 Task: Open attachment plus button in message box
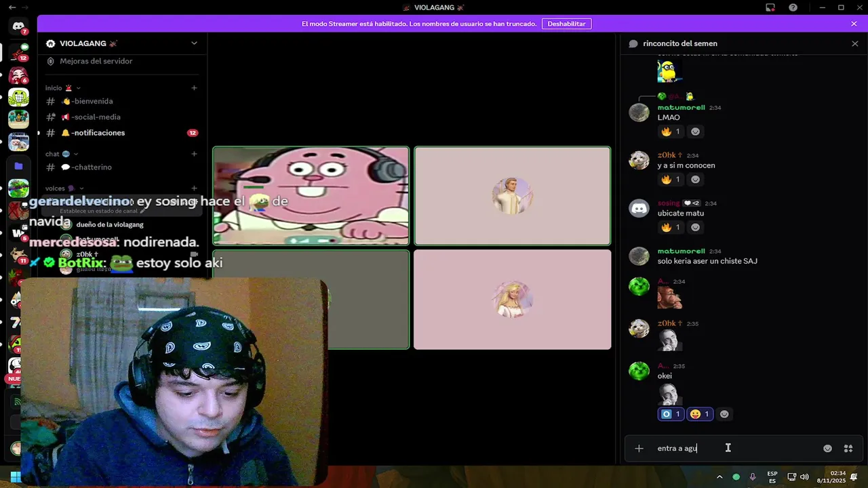pos(639,448)
